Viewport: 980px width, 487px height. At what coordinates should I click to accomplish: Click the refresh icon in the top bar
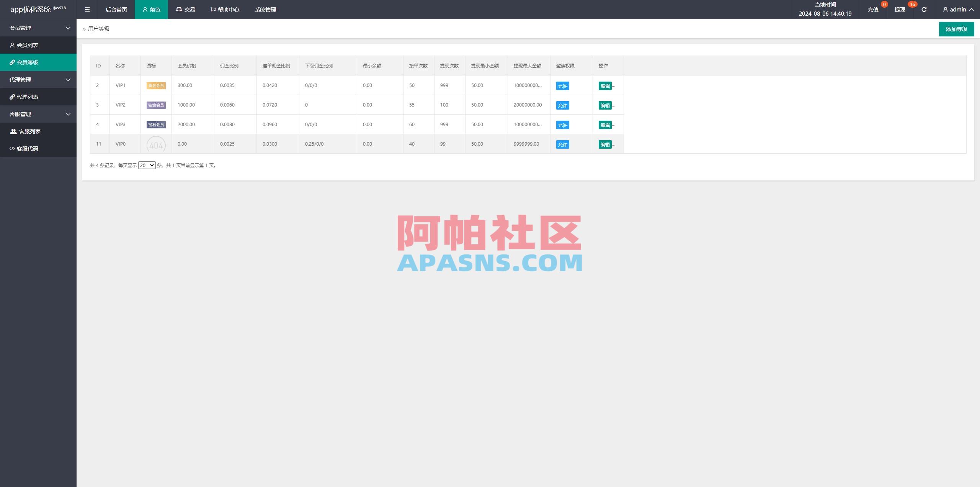click(x=923, y=9)
